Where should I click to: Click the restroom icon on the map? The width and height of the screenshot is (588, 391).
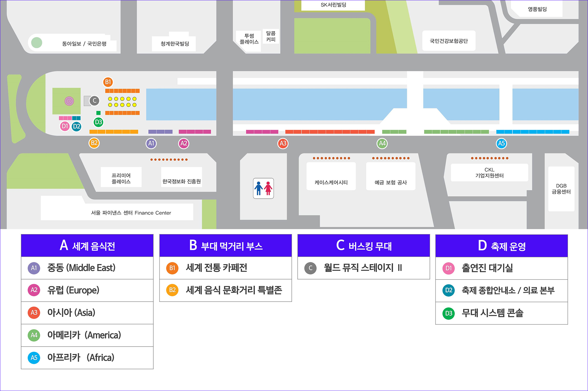coord(263,188)
